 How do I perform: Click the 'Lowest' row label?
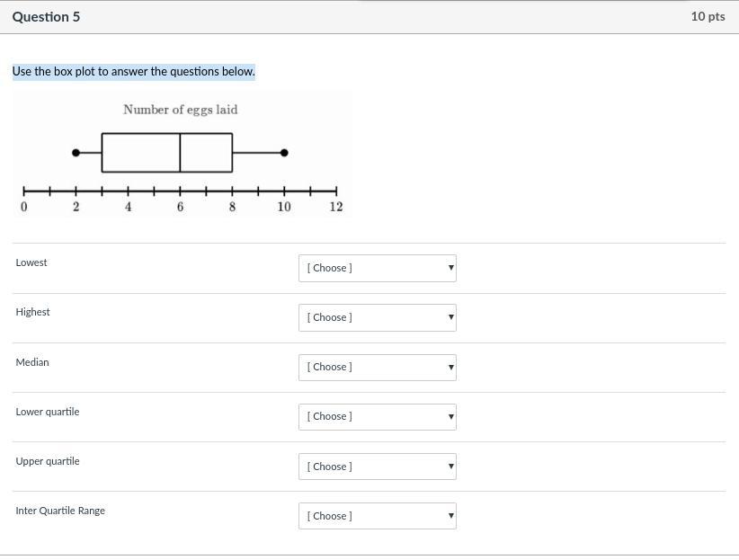(31, 262)
